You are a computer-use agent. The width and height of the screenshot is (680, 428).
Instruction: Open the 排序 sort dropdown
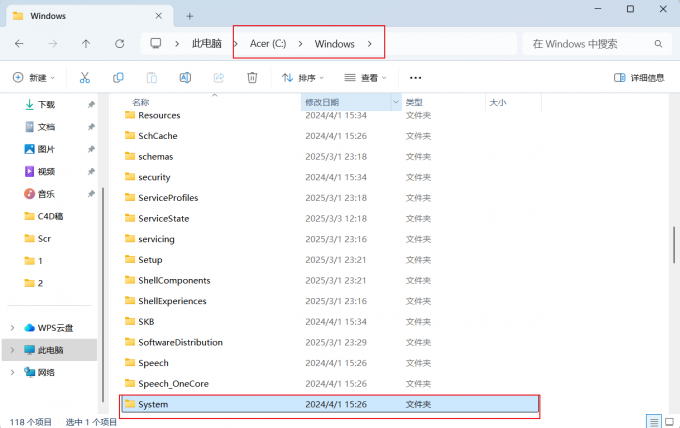303,78
